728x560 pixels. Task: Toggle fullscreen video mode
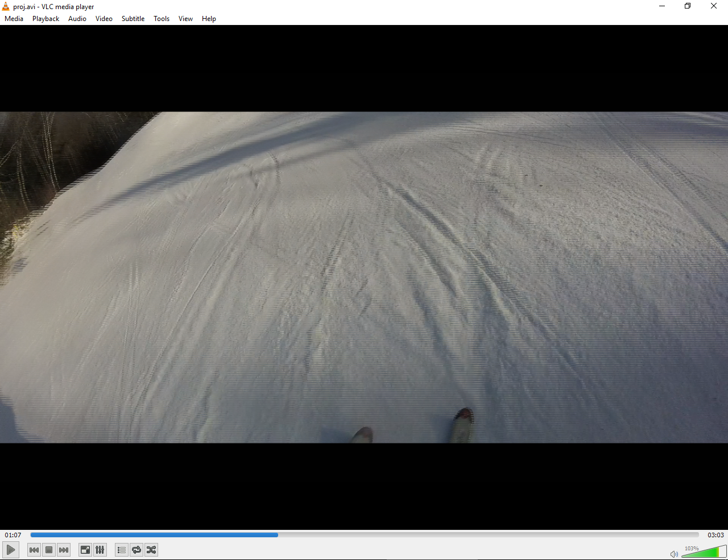point(85,550)
